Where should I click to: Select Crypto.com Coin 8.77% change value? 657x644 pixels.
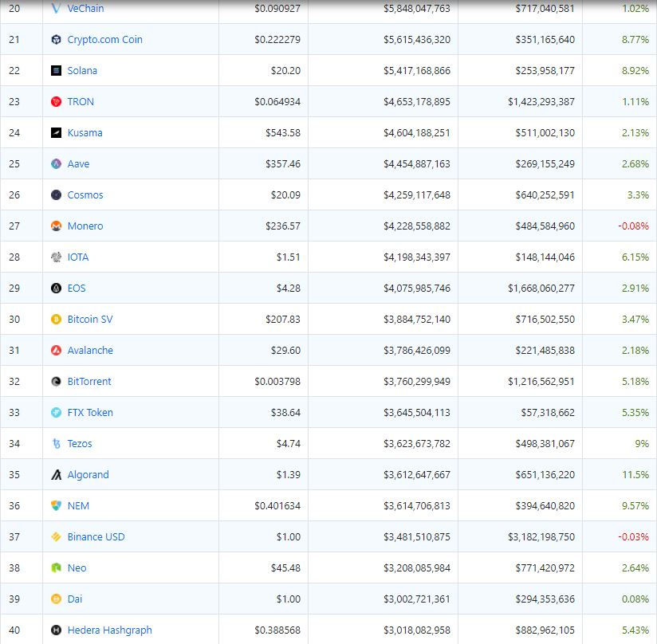pos(635,39)
